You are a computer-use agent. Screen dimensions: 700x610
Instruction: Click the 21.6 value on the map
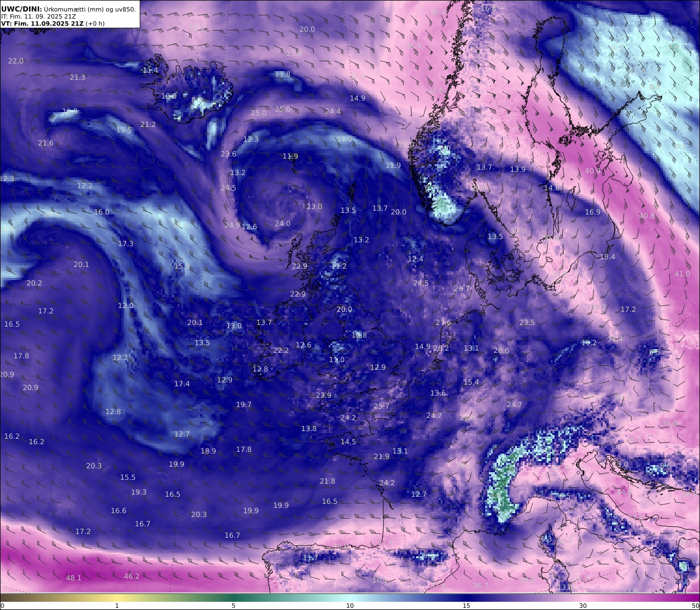[46, 143]
